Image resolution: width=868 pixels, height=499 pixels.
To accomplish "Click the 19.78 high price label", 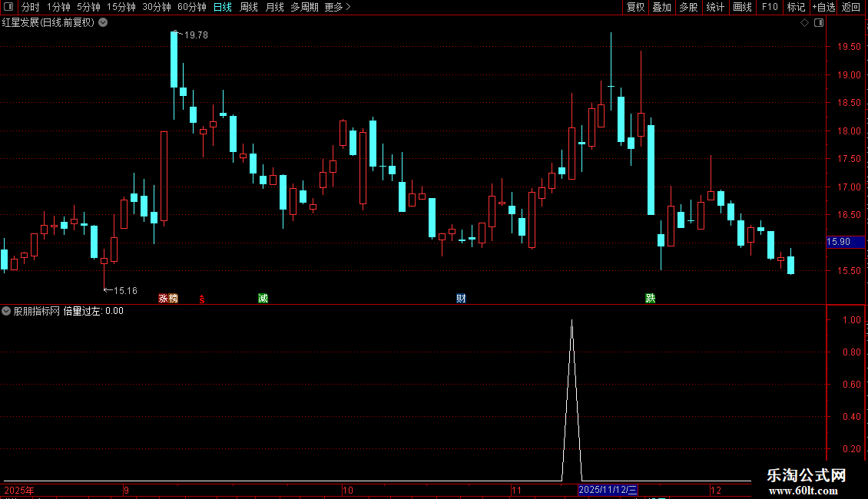I will (196, 35).
